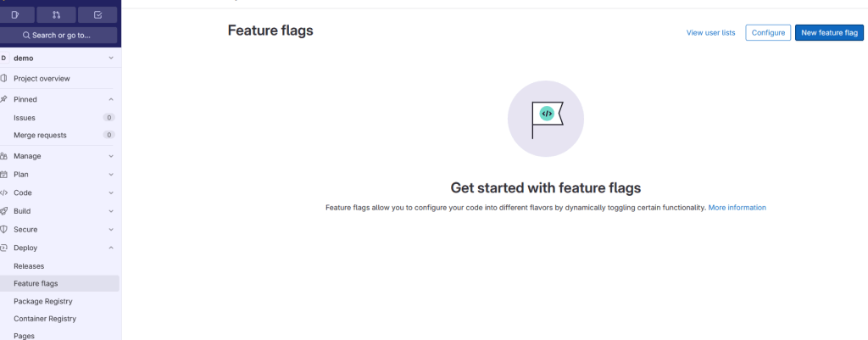This screenshot has height=340, width=868.
Task: Click the Secure shield icon in sidebar
Action: [4, 230]
